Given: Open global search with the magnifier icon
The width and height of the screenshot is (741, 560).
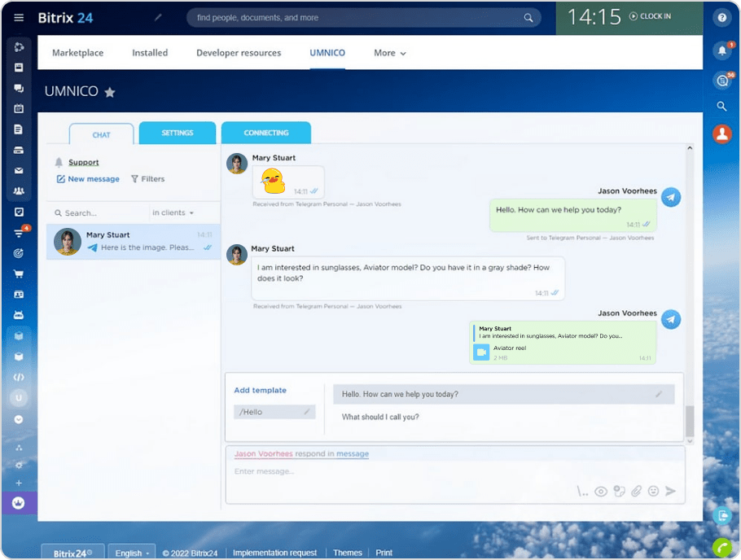Looking at the screenshot, I should click(x=723, y=106).
